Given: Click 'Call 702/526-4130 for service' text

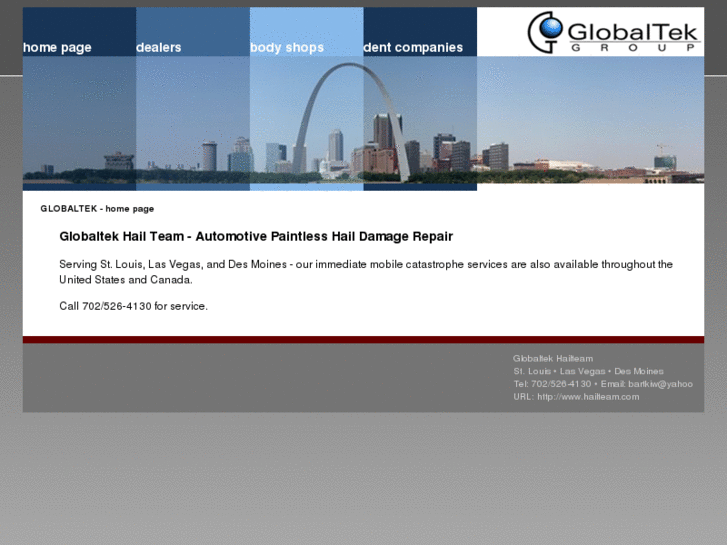Looking at the screenshot, I should tap(134, 306).
